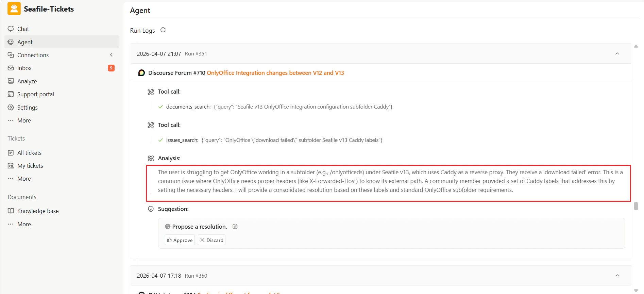Click the My tickets icon
Screen dimensions: 644x294
pos(11,166)
